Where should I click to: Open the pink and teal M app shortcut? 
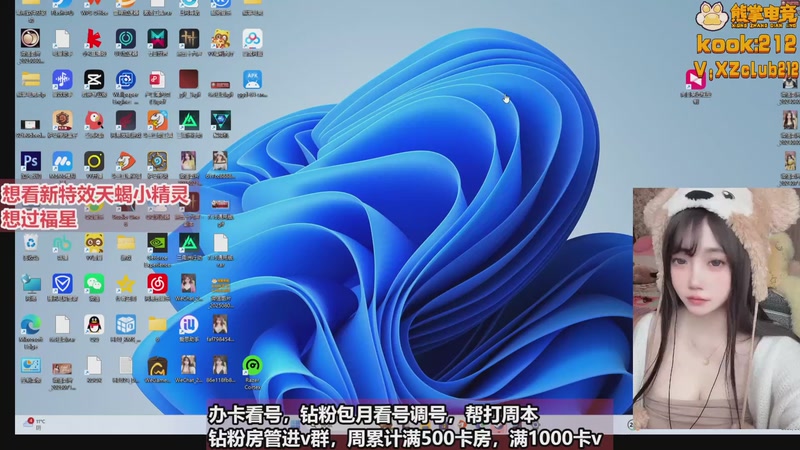pyautogui.click(x=157, y=39)
